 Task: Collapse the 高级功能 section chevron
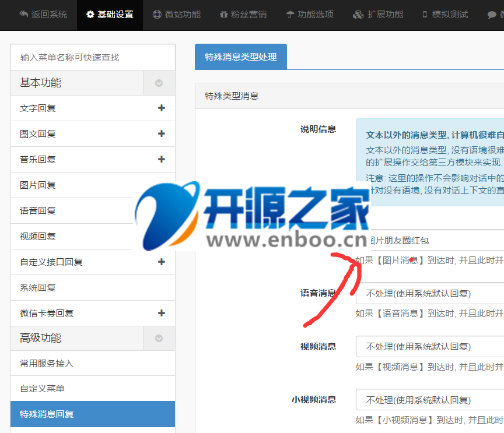[x=159, y=338]
